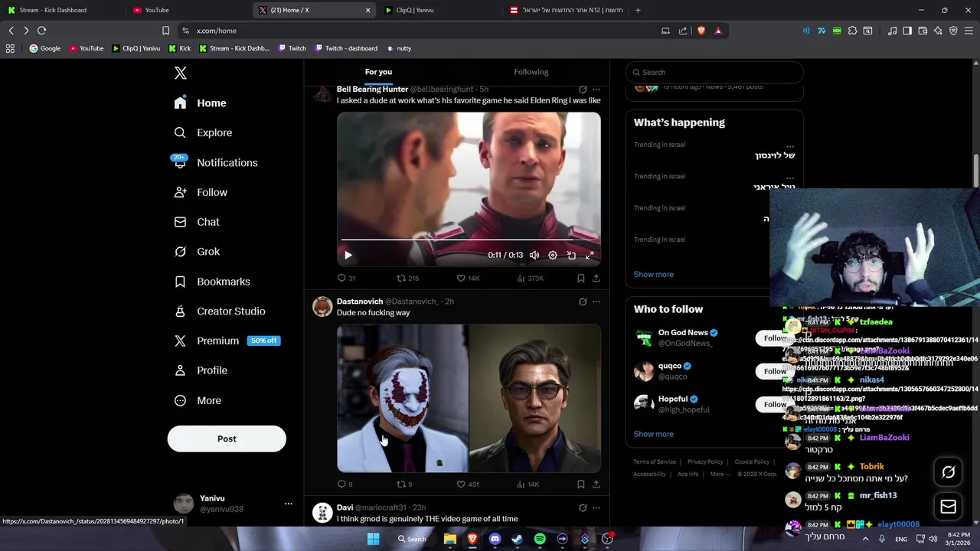980x551 pixels.
Task: Seek on the video progress bar
Action: (x=469, y=240)
